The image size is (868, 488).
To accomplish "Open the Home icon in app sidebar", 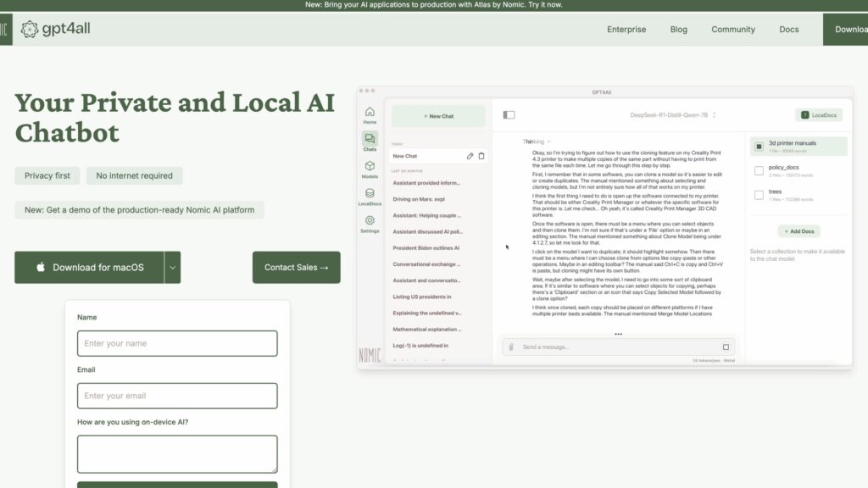I will [x=370, y=112].
